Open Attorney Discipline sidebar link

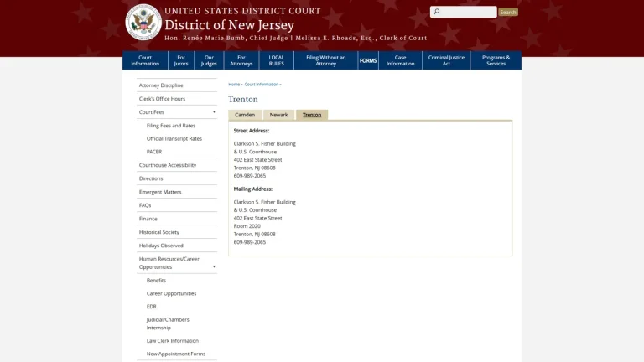point(161,85)
